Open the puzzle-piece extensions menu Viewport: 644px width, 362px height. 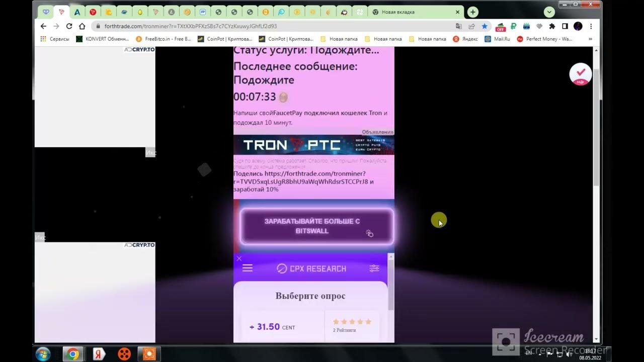(x=552, y=26)
